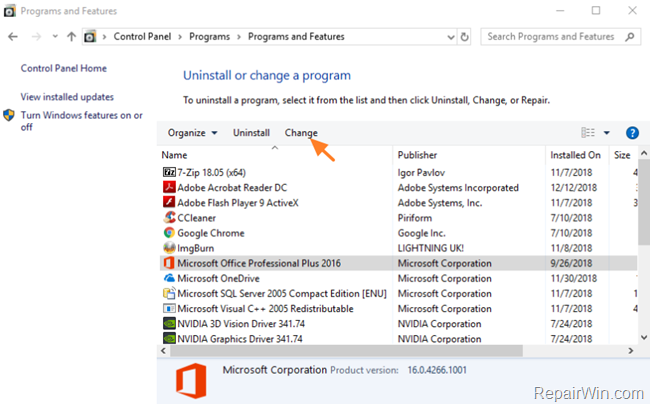This screenshot has height=404, width=650.
Task: Select the Google Chrome entry name
Action: coord(211,233)
